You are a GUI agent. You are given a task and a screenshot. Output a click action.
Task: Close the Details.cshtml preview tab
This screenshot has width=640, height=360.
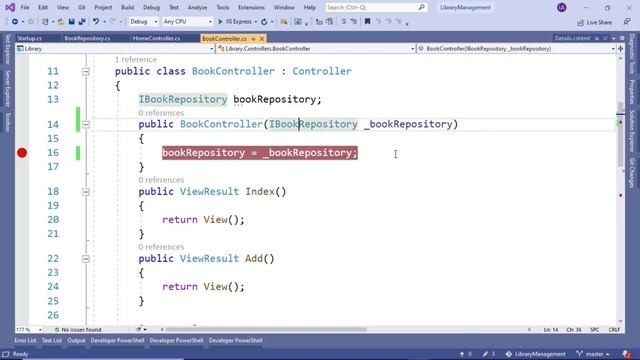tap(605, 38)
